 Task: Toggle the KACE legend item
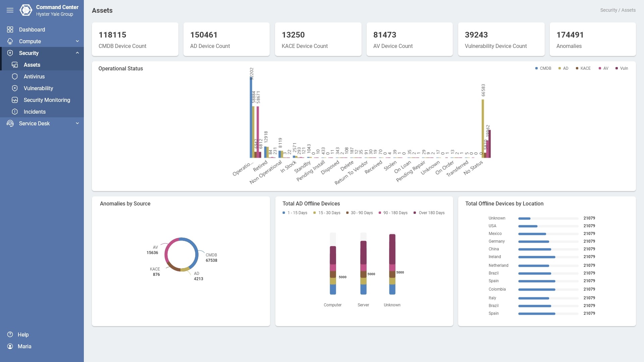[x=583, y=68]
